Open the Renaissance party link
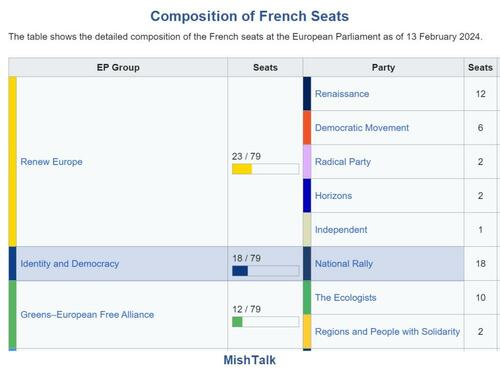This screenshot has height=375, width=500. [x=342, y=94]
